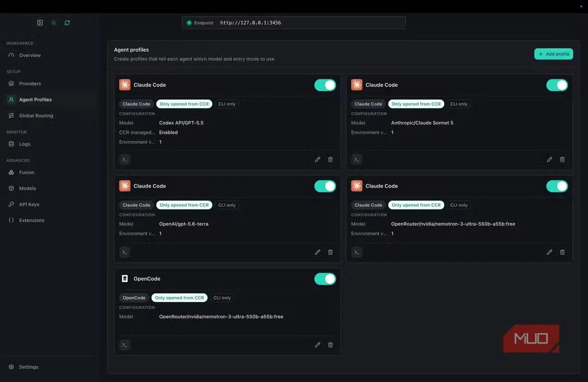Click the API Keys key icon in sidebar
Viewport: 588px width, 382px height.
tap(11, 204)
